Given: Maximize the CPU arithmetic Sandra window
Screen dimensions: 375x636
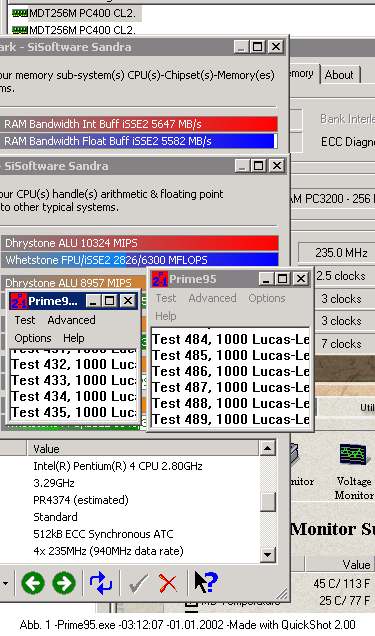Looking at the screenshot, I should [x=258, y=165].
